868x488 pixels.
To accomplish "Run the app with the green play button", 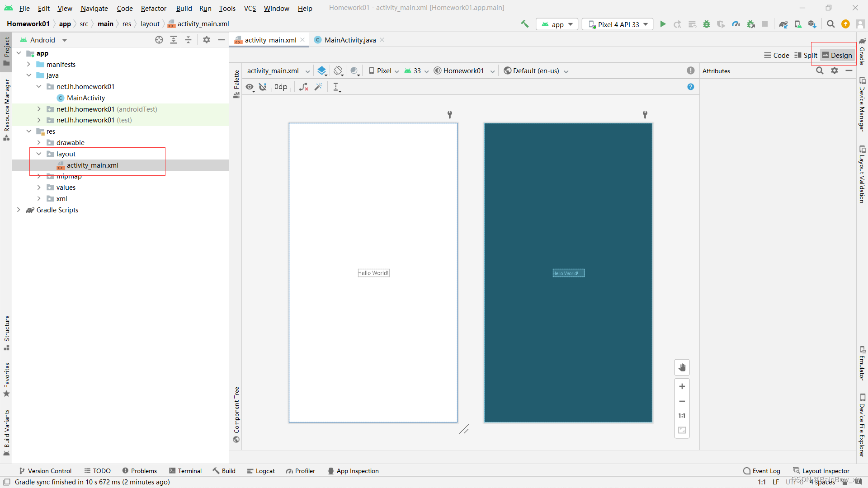I will tap(662, 24).
